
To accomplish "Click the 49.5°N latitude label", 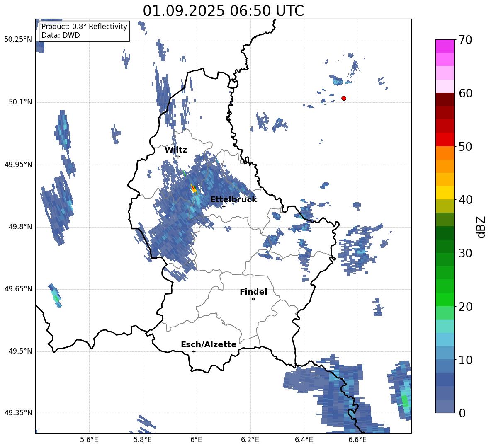I will 20,351.
